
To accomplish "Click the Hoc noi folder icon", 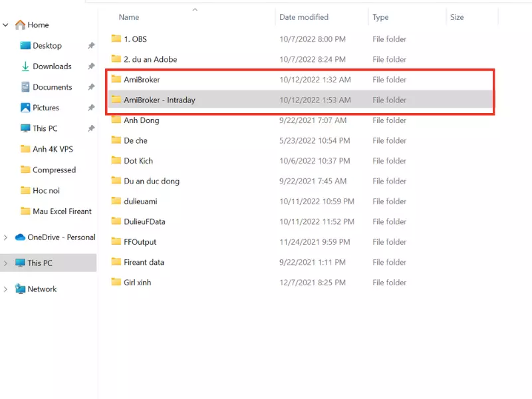I will [x=25, y=190].
